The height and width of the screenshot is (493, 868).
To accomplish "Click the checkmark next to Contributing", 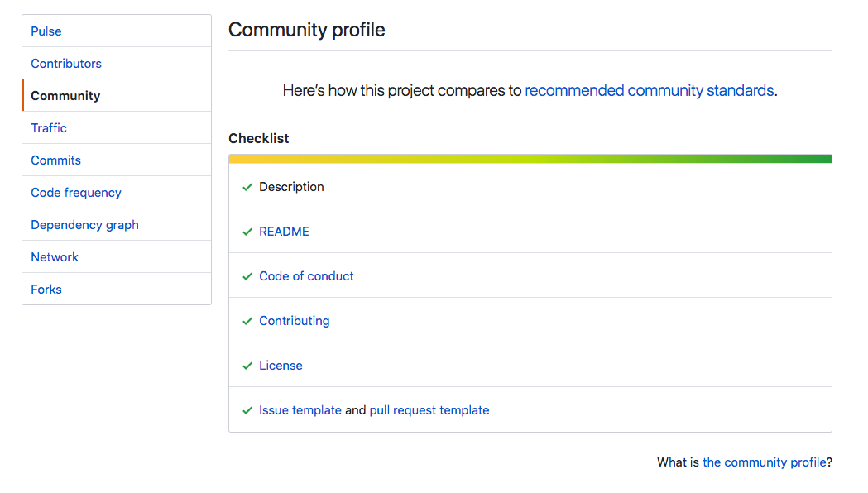I will pos(247,322).
